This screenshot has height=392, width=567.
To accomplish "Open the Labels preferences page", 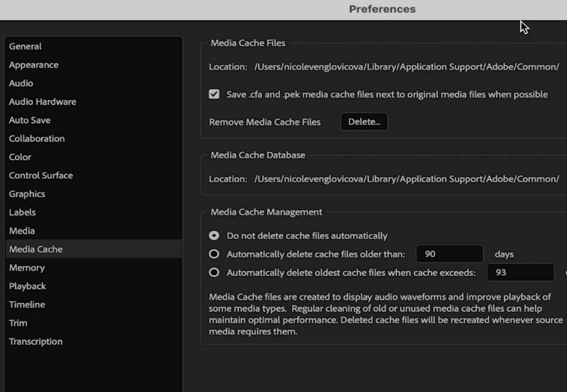I will (22, 212).
